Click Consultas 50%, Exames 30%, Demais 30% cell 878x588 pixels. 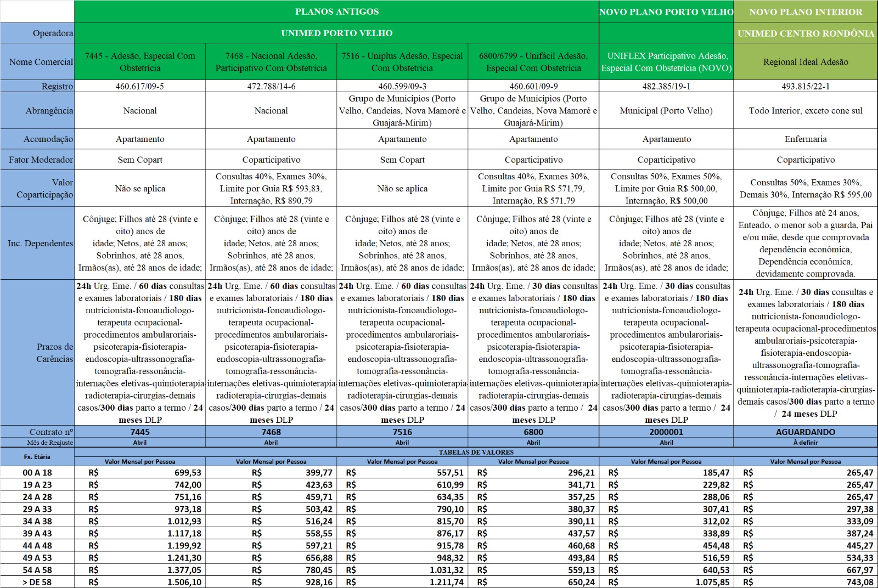(x=806, y=188)
